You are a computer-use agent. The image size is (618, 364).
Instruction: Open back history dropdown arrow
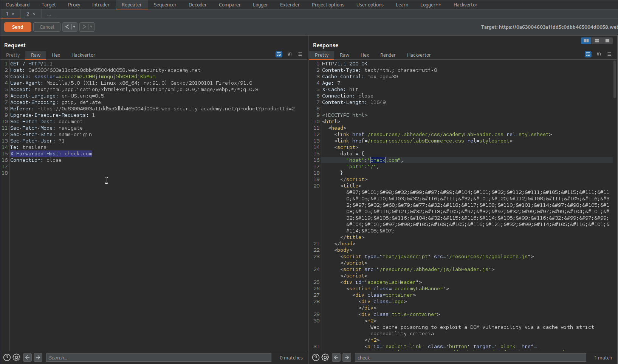coord(74,27)
